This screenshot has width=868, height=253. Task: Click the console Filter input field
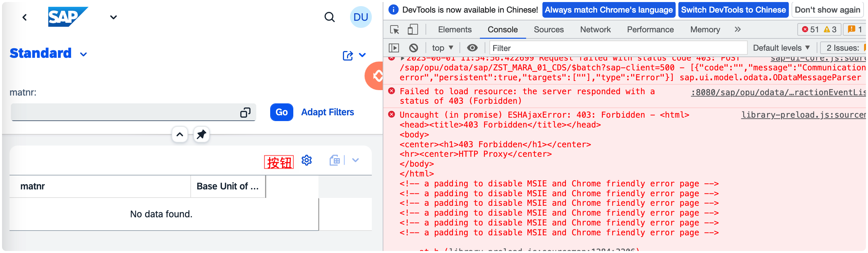(618, 48)
